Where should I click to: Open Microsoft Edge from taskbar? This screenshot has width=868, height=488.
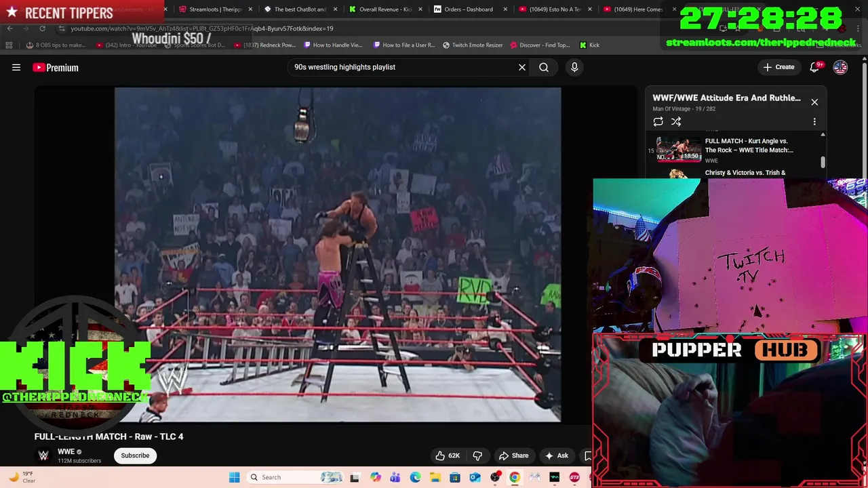415,477
